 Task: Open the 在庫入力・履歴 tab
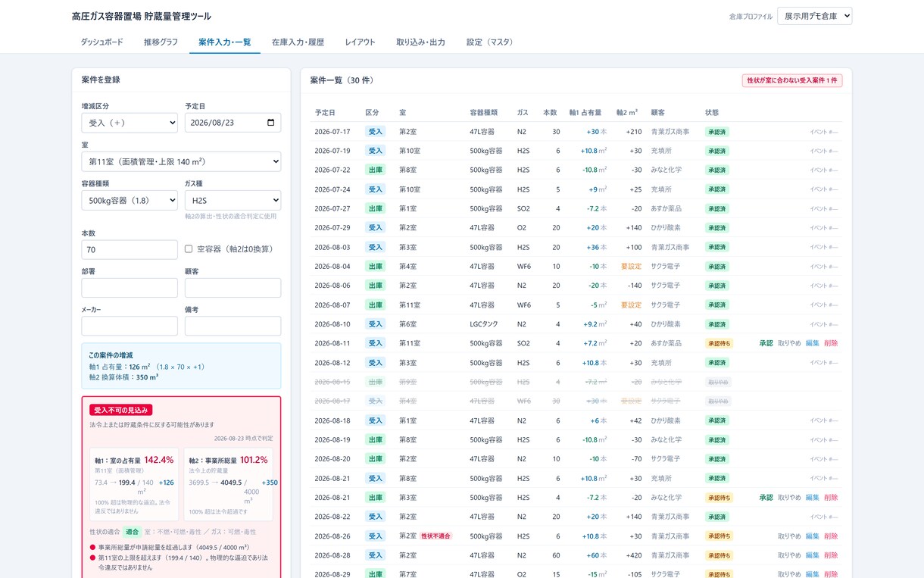pyautogui.click(x=298, y=42)
